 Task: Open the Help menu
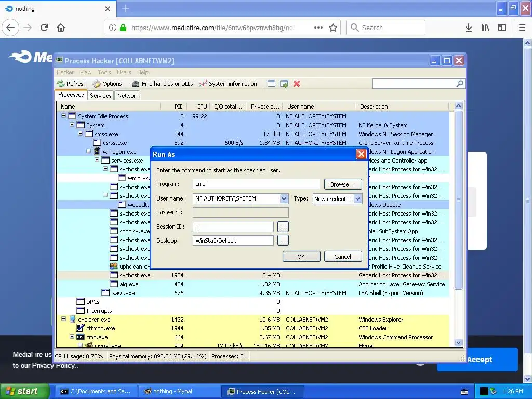coord(142,72)
